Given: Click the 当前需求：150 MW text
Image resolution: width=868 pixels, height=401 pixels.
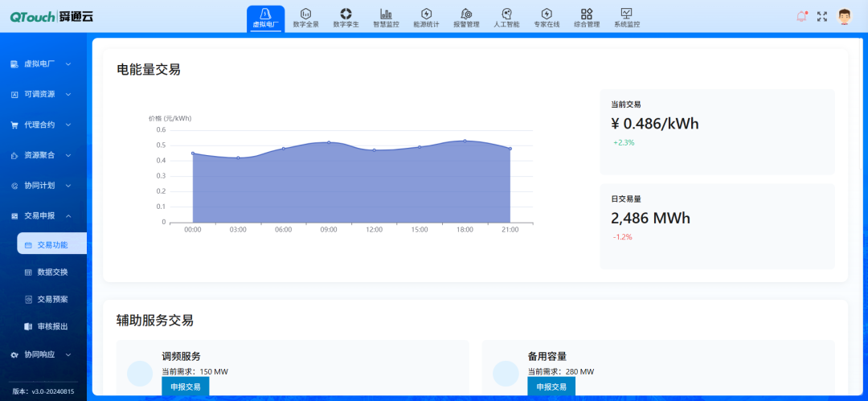Looking at the screenshot, I should [194, 371].
